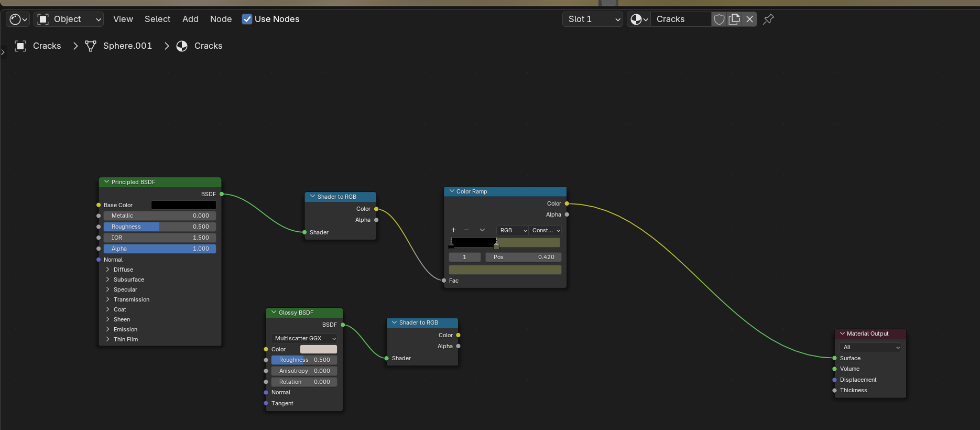
Task: Select the color stop handle at 0.420
Action: pos(496,246)
